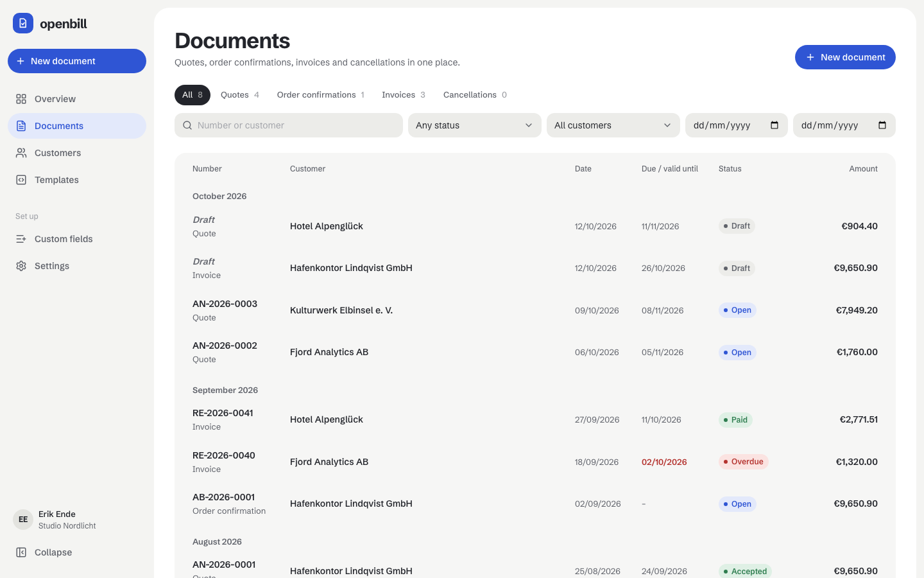Click the September 2026 group heading
Viewport: 924px width, 578px height.
tap(225, 390)
